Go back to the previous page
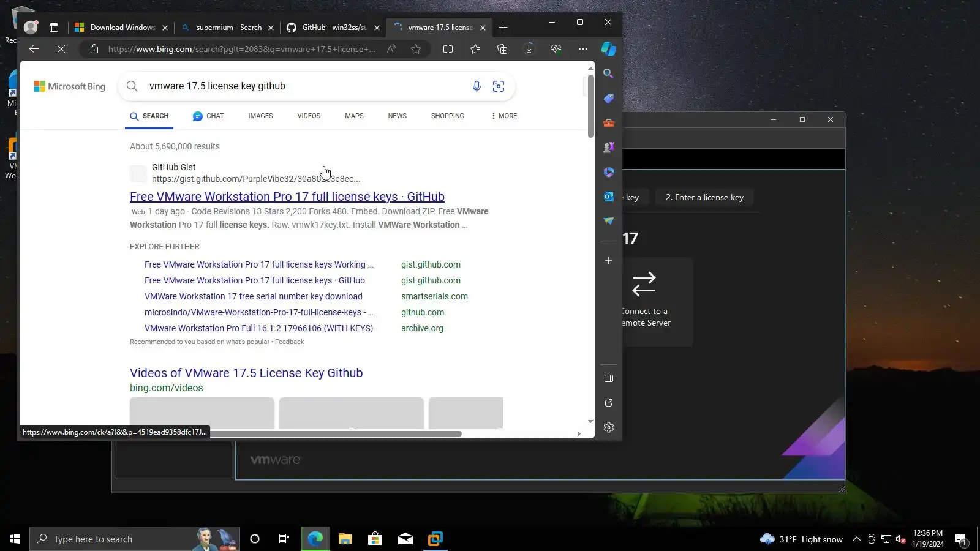 34,49
